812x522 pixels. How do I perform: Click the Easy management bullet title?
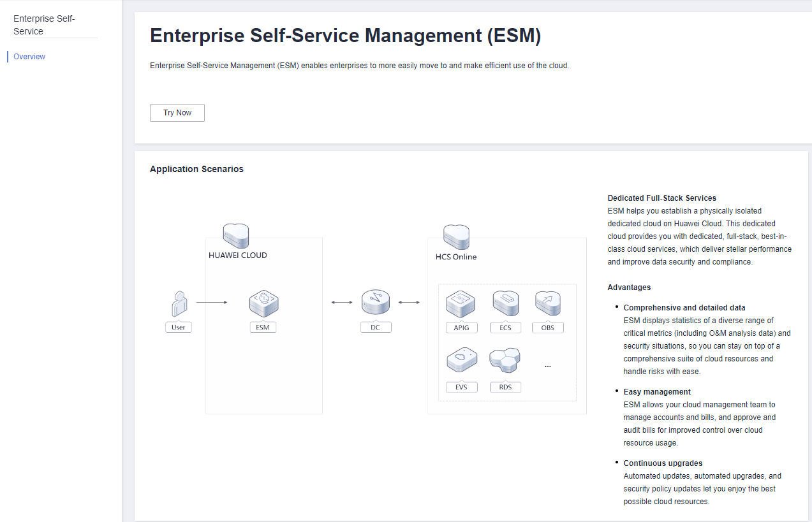coord(657,391)
